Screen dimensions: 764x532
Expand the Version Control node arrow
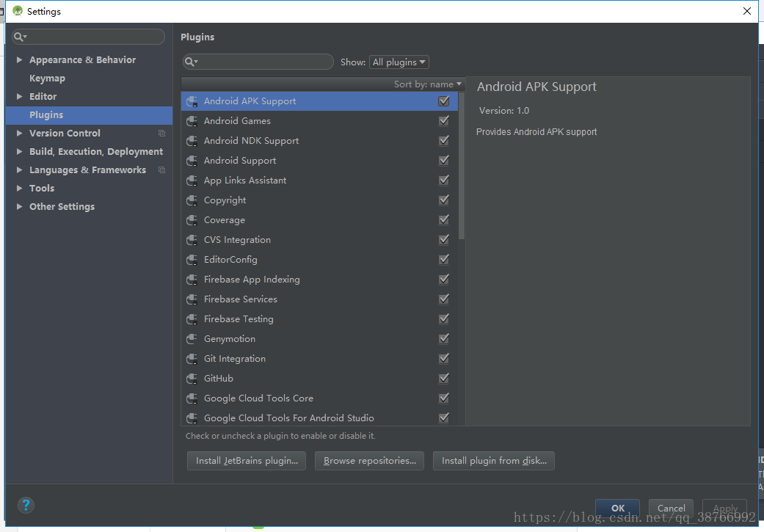click(x=20, y=134)
